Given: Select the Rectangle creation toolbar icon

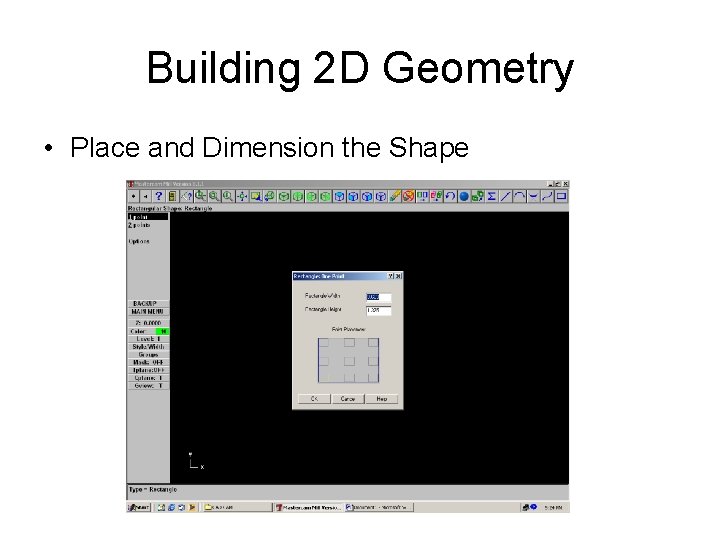Looking at the screenshot, I should pos(561,197).
